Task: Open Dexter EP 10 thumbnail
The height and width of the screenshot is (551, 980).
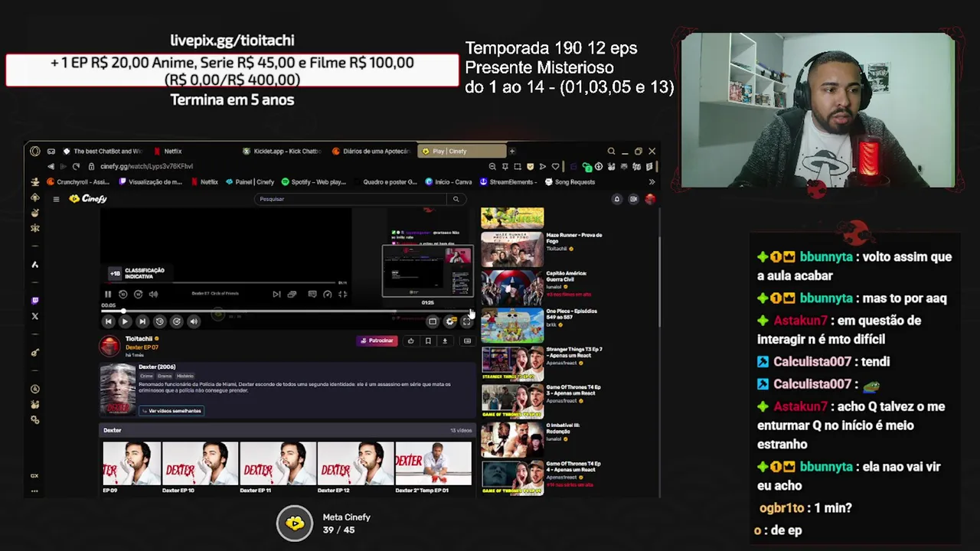Action: click(200, 464)
